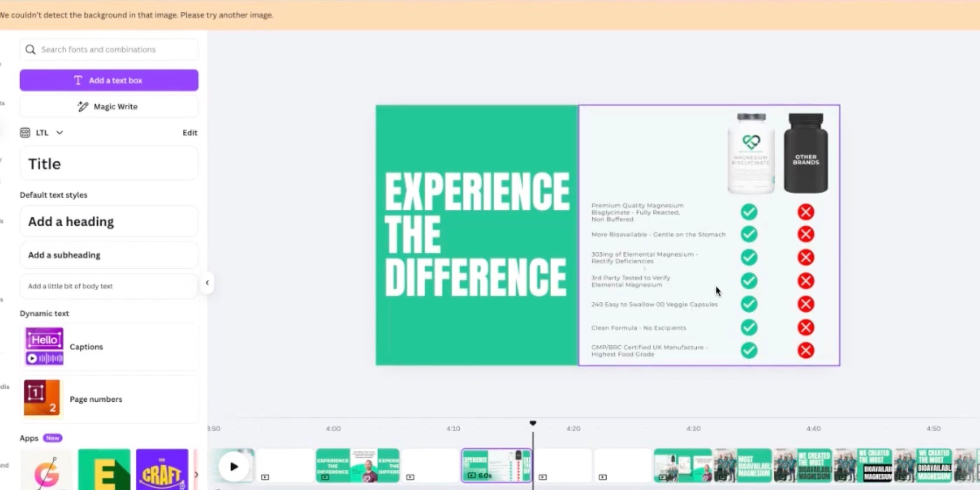Select the Experience The Difference clip with man
Screen dimensions: 980x490
357,465
